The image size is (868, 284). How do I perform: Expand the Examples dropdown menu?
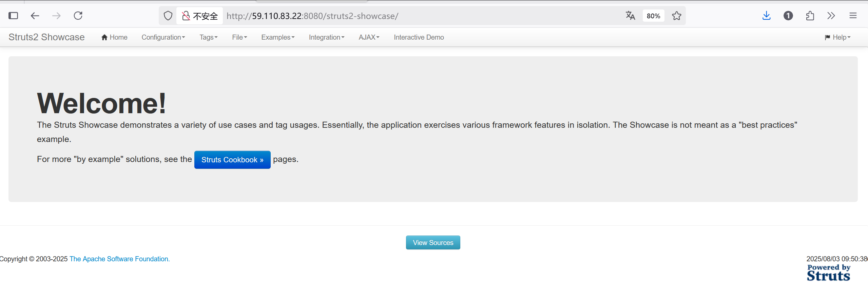pos(278,37)
